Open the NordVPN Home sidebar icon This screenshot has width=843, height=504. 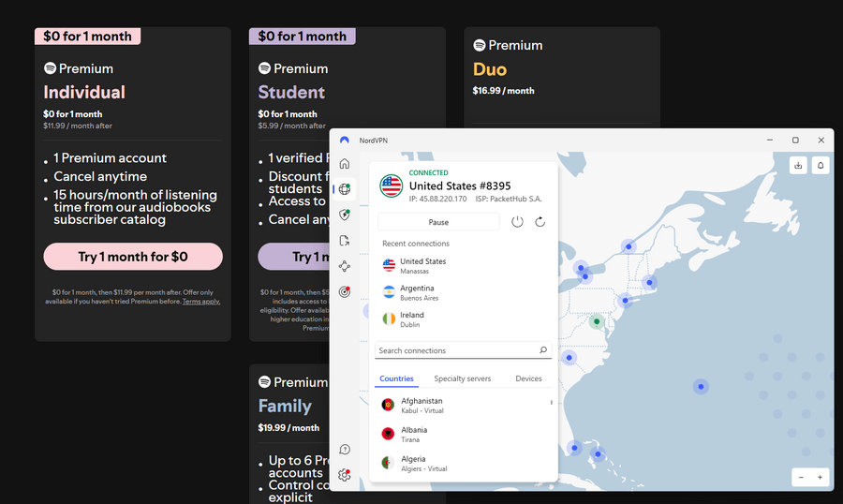click(345, 164)
